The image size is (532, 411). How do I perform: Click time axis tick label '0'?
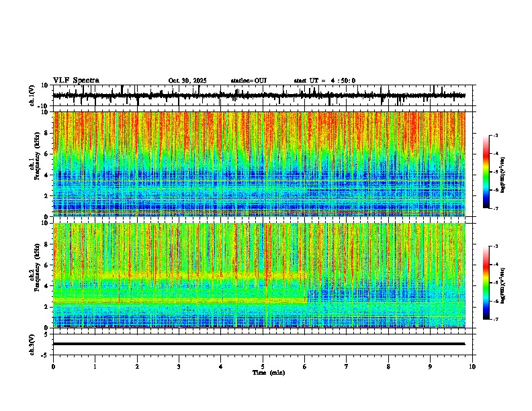coord(53,367)
